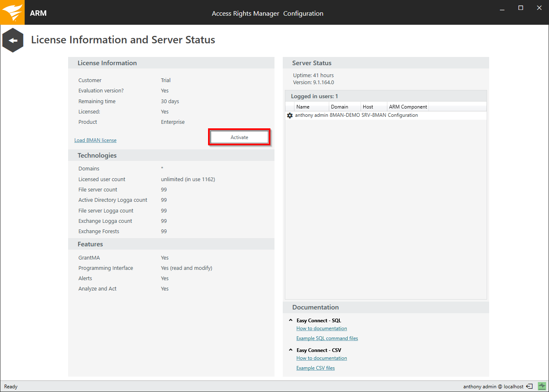The image size is (549, 392).
Task: Click the logout icon in status bar
Action: (x=529, y=387)
